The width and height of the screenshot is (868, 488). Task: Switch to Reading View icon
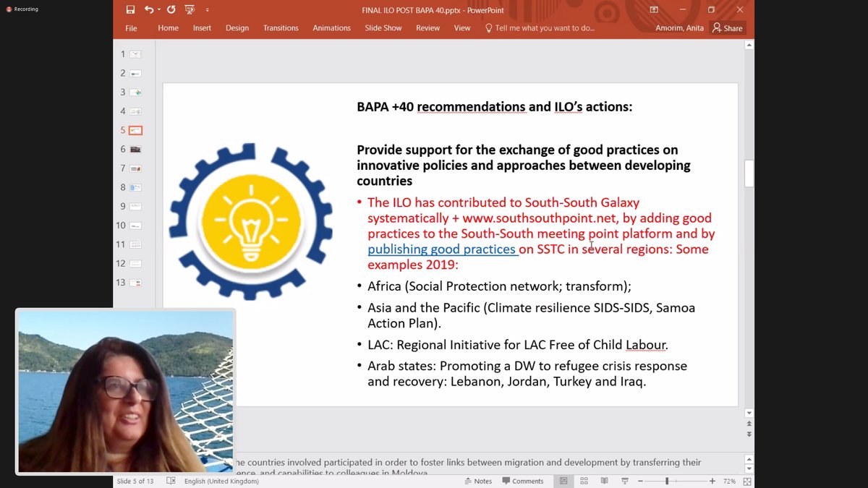point(605,481)
